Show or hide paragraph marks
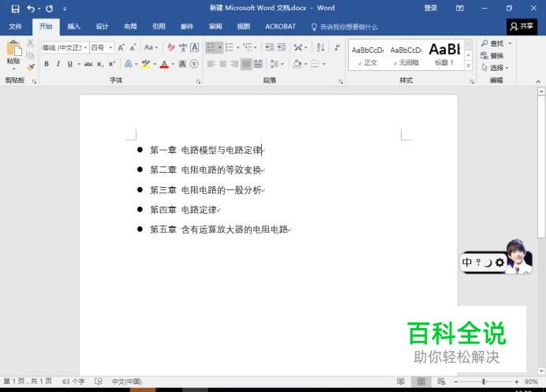 pos(337,47)
